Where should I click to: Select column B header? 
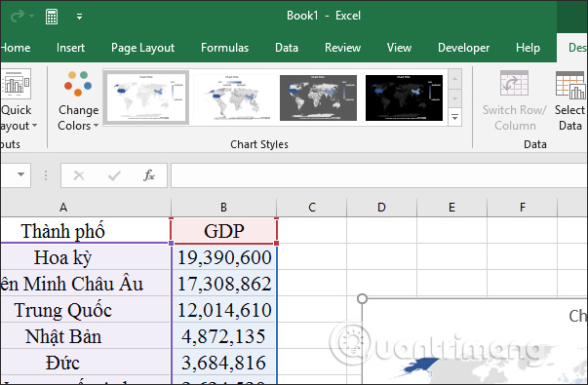pyautogui.click(x=223, y=208)
